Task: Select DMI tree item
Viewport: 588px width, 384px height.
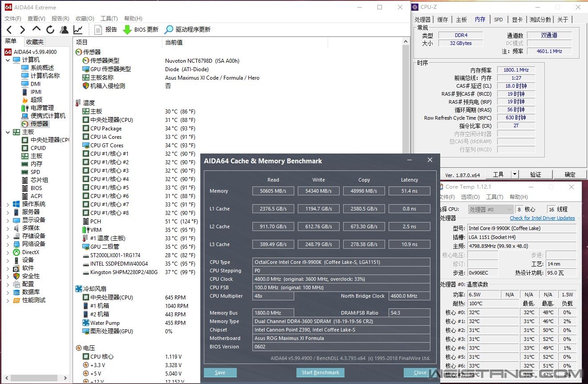Action: click(x=36, y=84)
